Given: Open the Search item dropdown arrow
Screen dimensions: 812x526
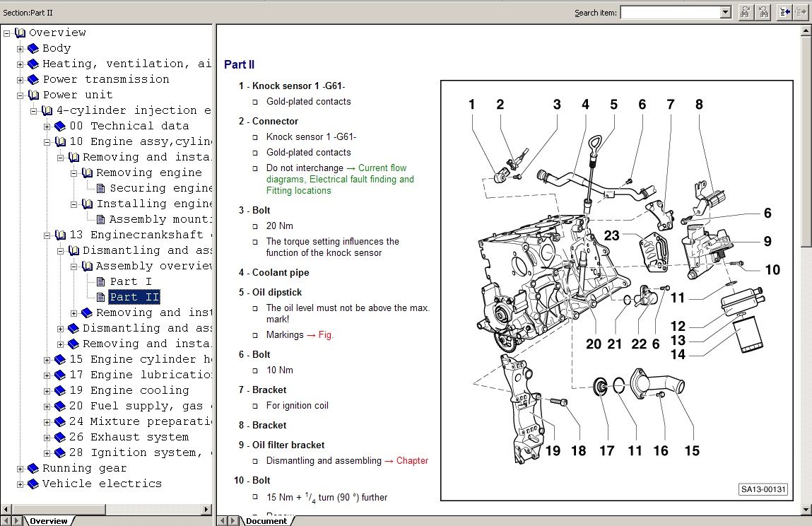Looking at the screenshot, I should pos(726,13).
